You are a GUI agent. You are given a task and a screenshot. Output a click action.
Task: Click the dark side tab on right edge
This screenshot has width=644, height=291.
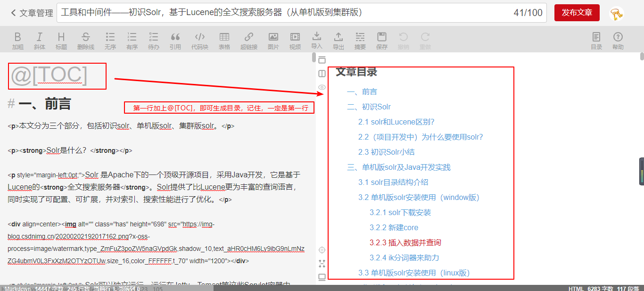tap(642, 172)
